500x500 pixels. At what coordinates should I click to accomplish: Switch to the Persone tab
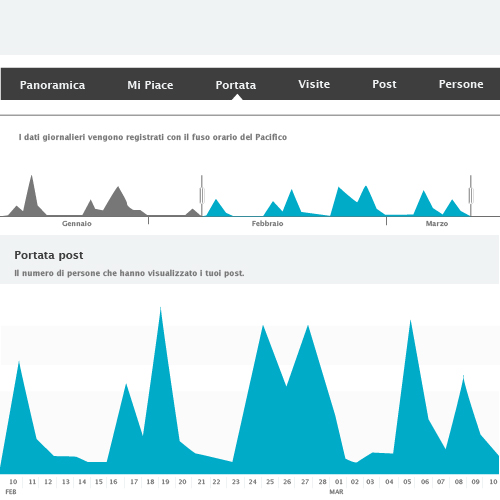tap(461, 84)
